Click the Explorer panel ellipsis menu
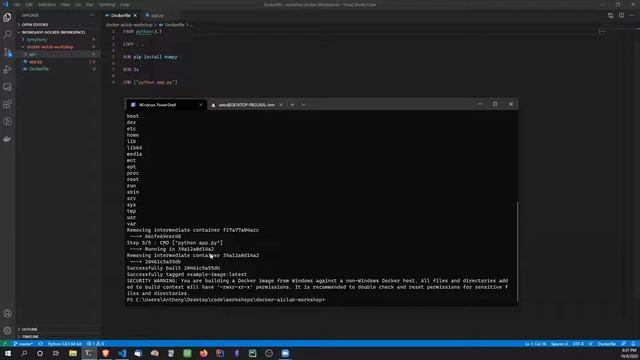 (92, 15)
